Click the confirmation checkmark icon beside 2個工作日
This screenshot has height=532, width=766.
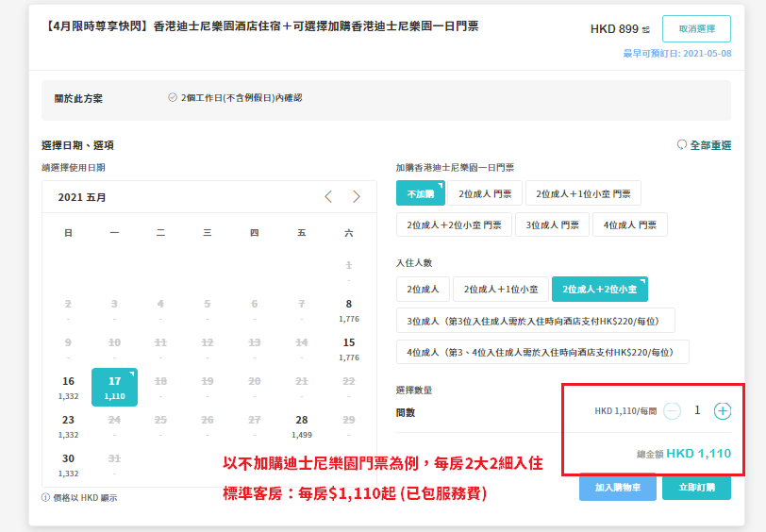(x=173, y=97)
